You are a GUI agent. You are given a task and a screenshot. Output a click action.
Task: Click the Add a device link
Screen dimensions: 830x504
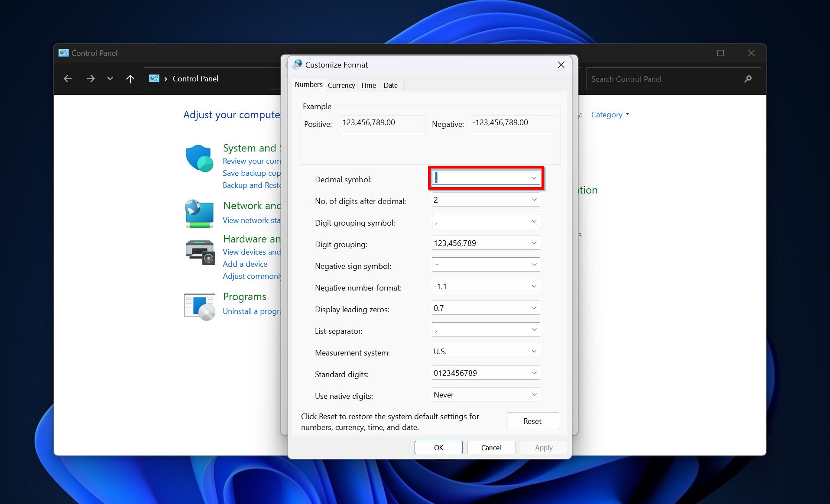coord(245,264)
